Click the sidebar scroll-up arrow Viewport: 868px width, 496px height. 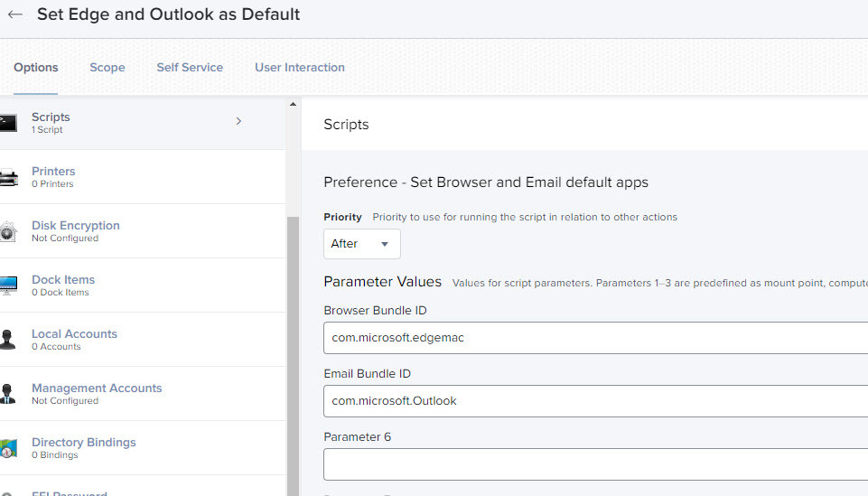pos(293,104)
